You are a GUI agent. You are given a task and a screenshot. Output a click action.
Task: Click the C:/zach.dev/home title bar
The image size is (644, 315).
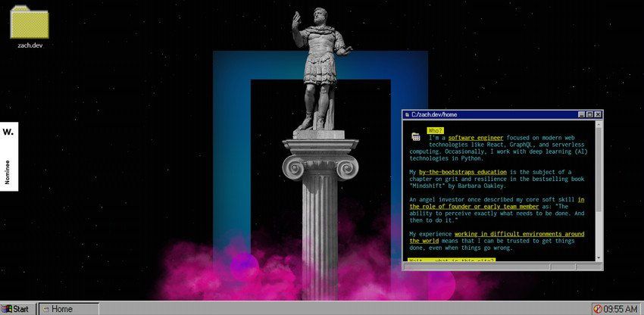[x=492, y=114]
